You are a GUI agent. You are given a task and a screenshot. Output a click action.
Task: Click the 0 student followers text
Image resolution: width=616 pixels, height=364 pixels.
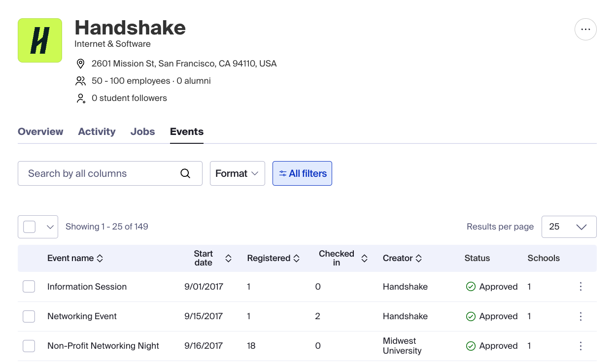(x=130, y=98)
